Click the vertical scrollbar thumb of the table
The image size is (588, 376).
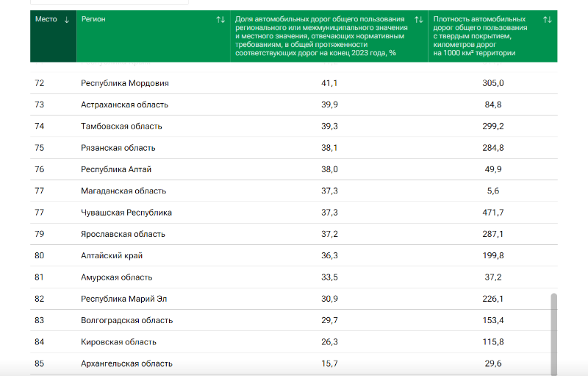[554, 334]
